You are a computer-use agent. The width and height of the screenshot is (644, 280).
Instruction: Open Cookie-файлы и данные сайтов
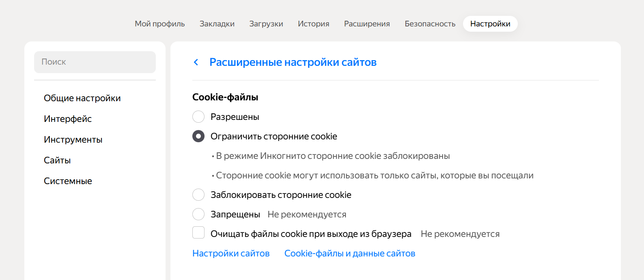tap(349, 253)
